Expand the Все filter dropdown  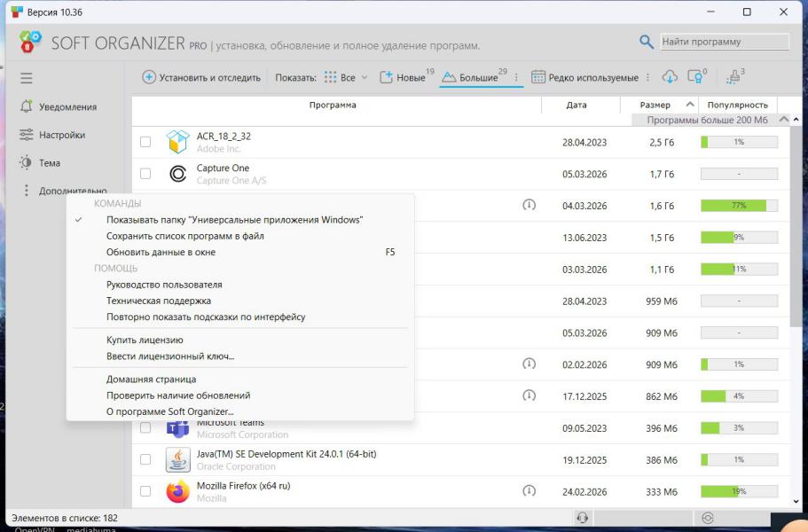point(364,78)
